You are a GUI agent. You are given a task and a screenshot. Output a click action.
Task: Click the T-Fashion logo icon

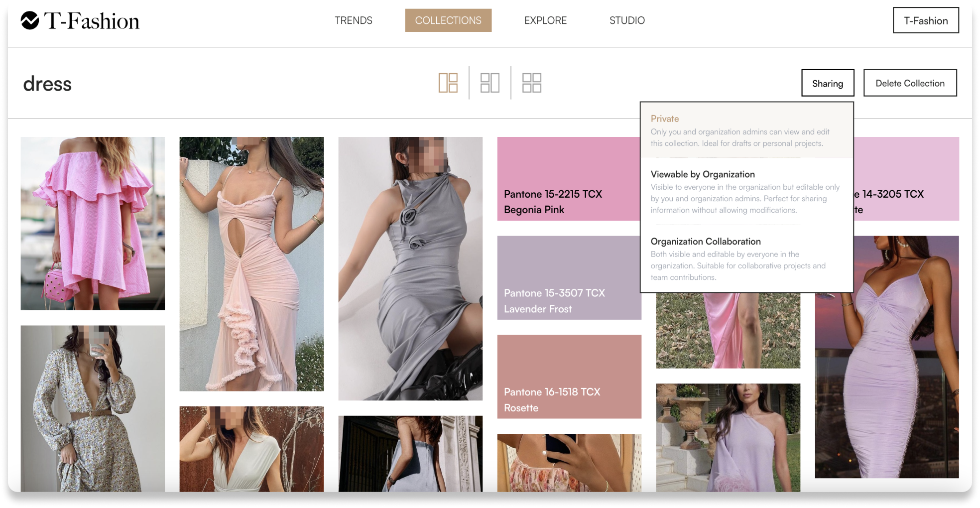point(30,20)
